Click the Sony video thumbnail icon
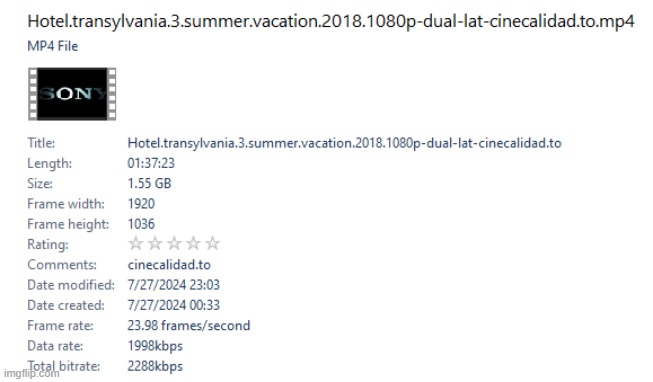The height and width of the screenshot is (382, 653). [x=72, y=94]
